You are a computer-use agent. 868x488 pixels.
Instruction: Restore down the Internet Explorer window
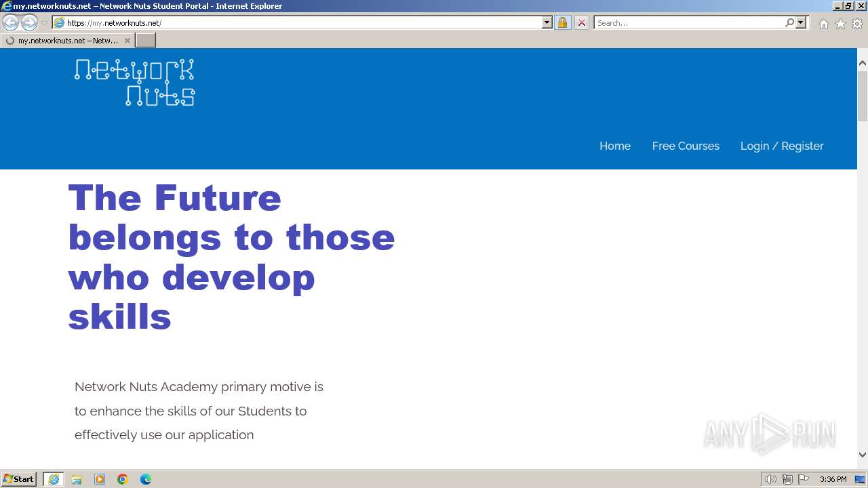coord(849,5)
